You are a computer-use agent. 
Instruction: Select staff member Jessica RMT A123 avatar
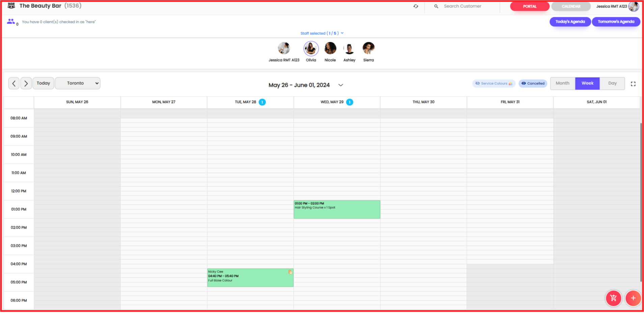click(x=284, y=48)
